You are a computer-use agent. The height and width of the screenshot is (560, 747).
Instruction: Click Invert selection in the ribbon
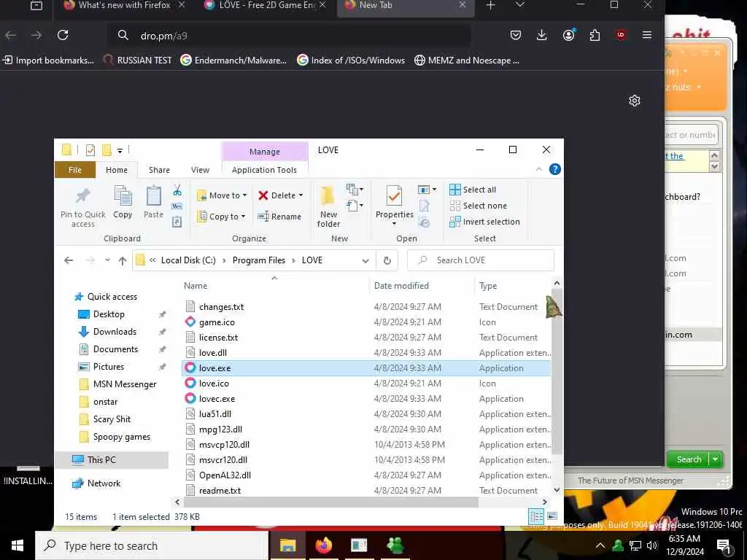(x=484, y=222)
